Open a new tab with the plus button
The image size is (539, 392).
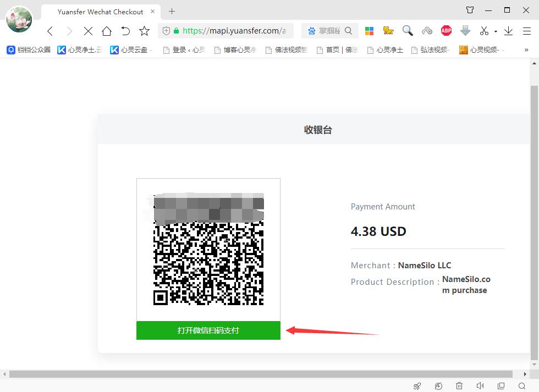(x=172, y=12)
